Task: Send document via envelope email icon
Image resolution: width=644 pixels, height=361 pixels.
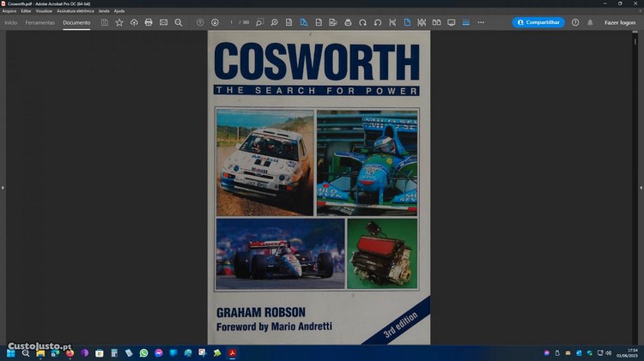Action: tap(163, 22)
